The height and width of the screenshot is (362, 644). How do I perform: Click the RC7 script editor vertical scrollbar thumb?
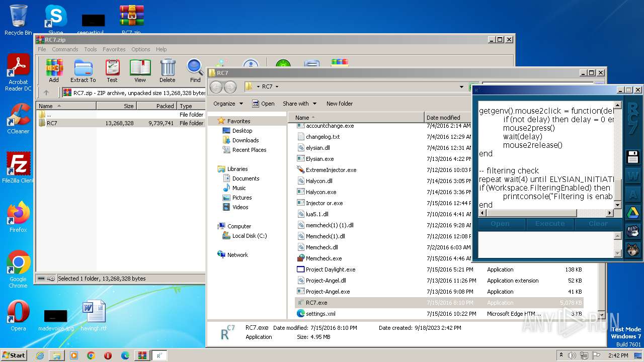coord(618,190)
